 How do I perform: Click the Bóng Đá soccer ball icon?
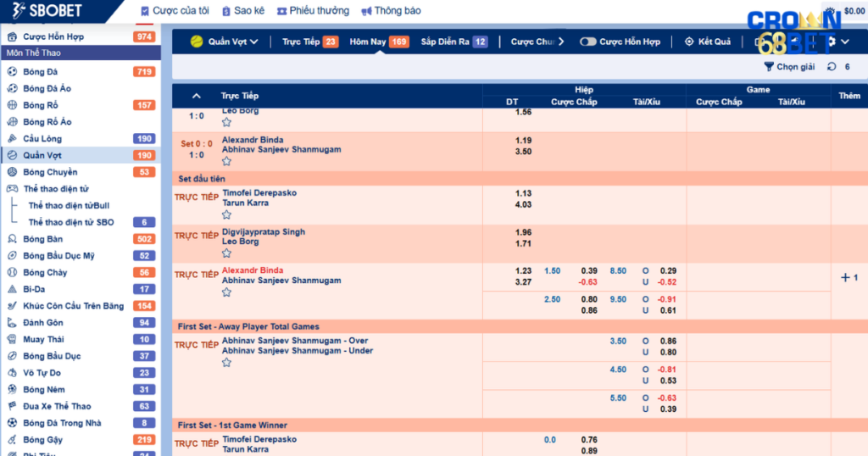[x=12, y=72]
